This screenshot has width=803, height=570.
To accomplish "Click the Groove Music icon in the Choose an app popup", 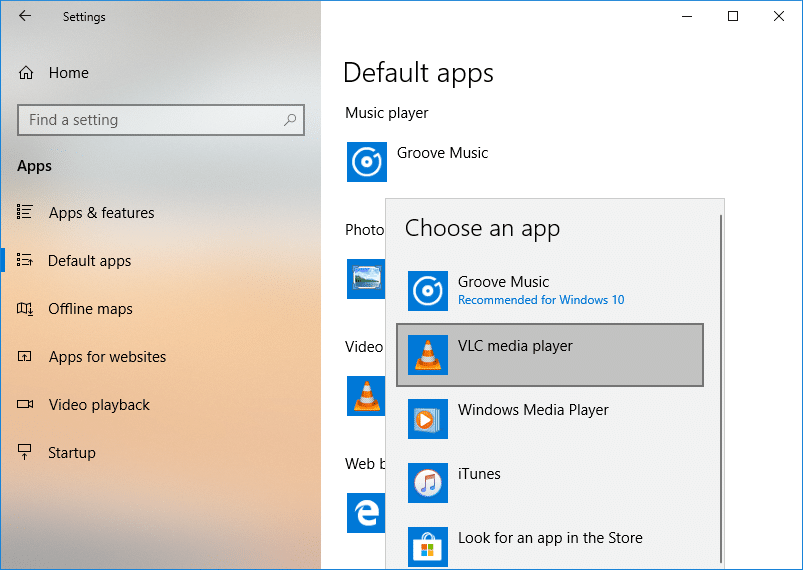I will coord(428,291).
